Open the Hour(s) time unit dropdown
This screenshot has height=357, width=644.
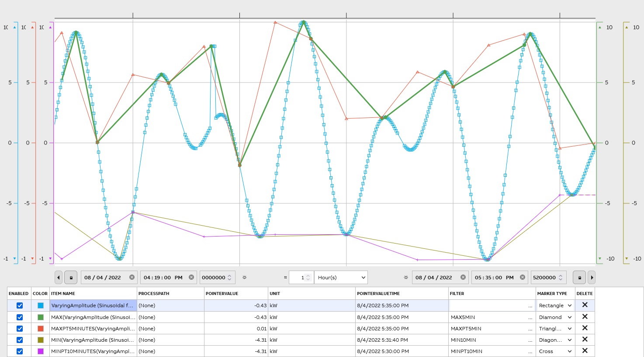(x=341, y=278)
